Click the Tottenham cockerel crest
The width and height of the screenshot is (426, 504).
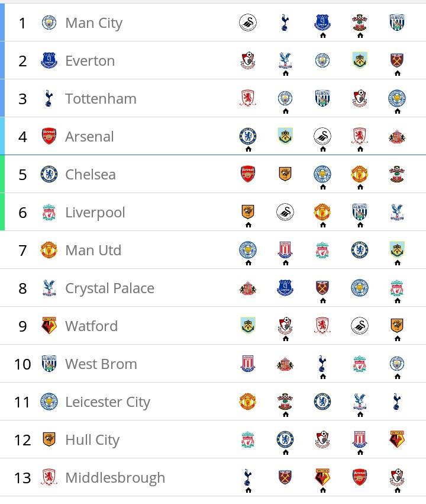tap(49, 99)
